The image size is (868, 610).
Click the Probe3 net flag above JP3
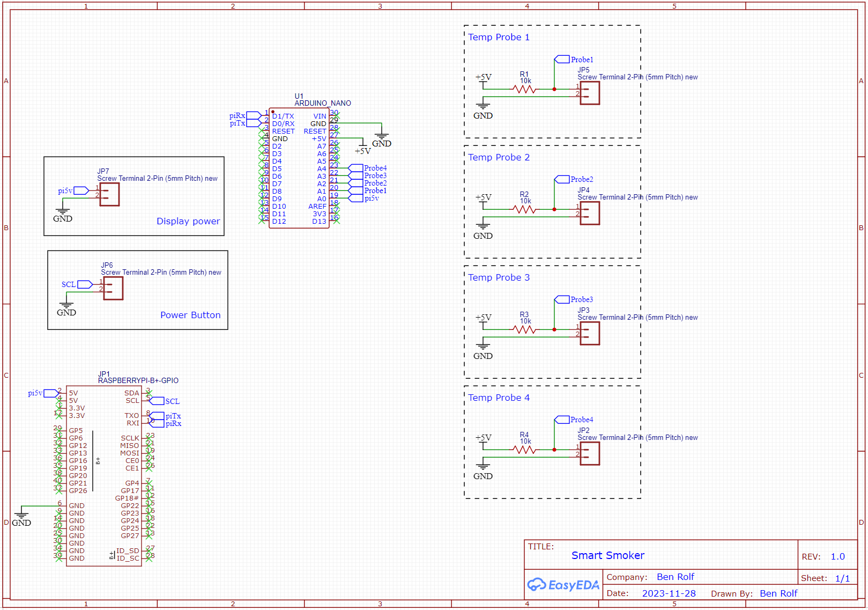click(x=574, y=299)
